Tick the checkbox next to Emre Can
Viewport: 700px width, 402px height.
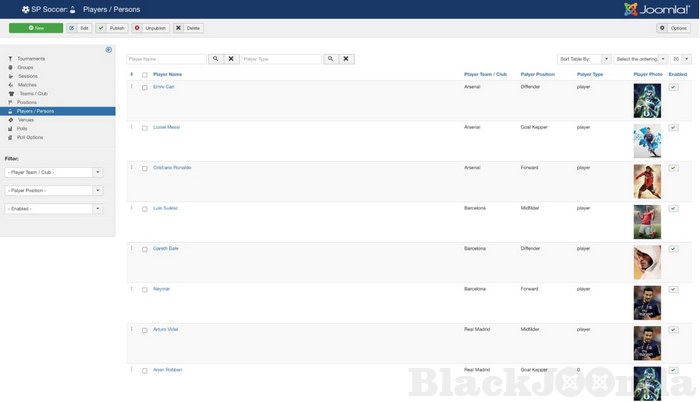coord(145,87)
